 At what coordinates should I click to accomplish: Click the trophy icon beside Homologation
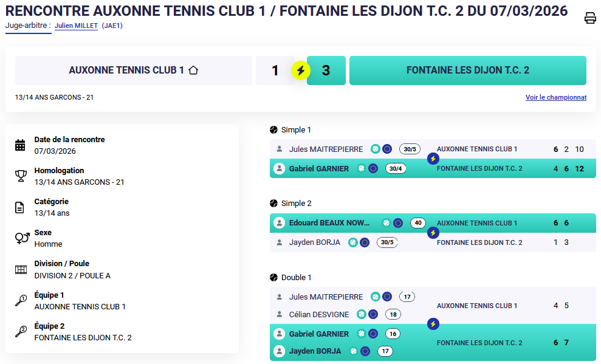[20, 176]
